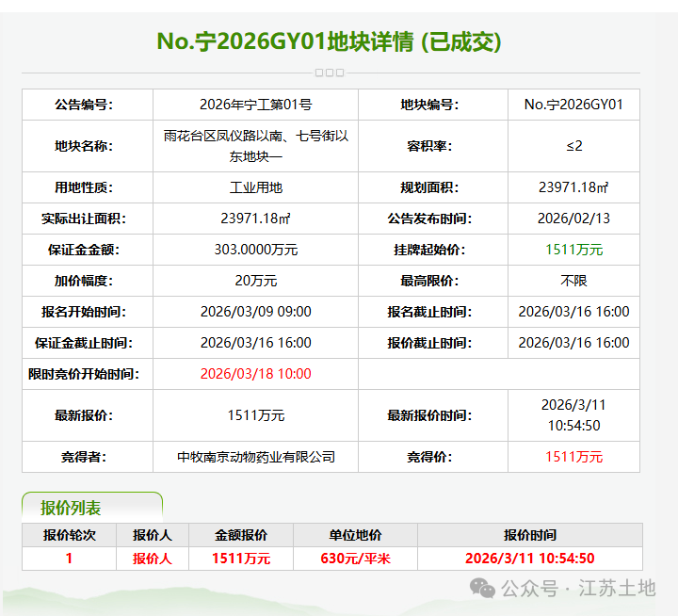
Task: Click the announcement number 2026年宁工第01号
Action: pos(255,105)
